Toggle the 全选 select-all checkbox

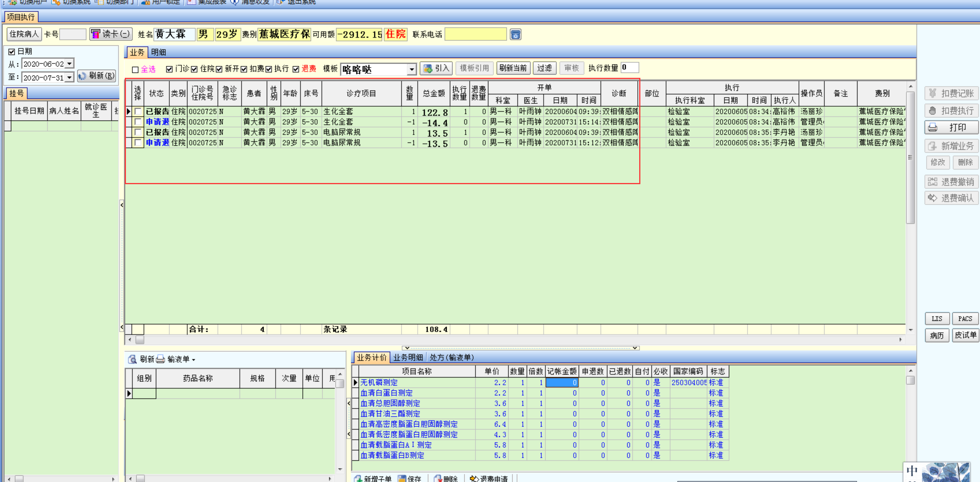click(x=135, y=70)
